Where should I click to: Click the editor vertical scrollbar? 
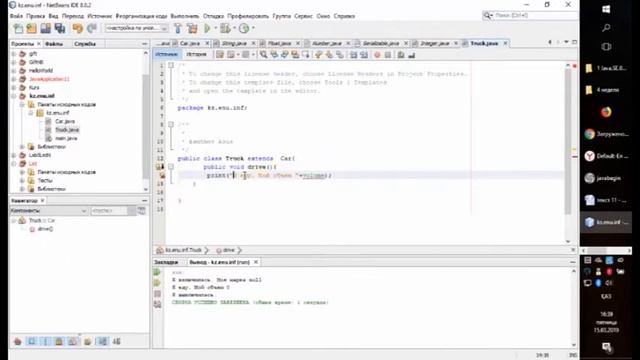[x=568, y=143]
